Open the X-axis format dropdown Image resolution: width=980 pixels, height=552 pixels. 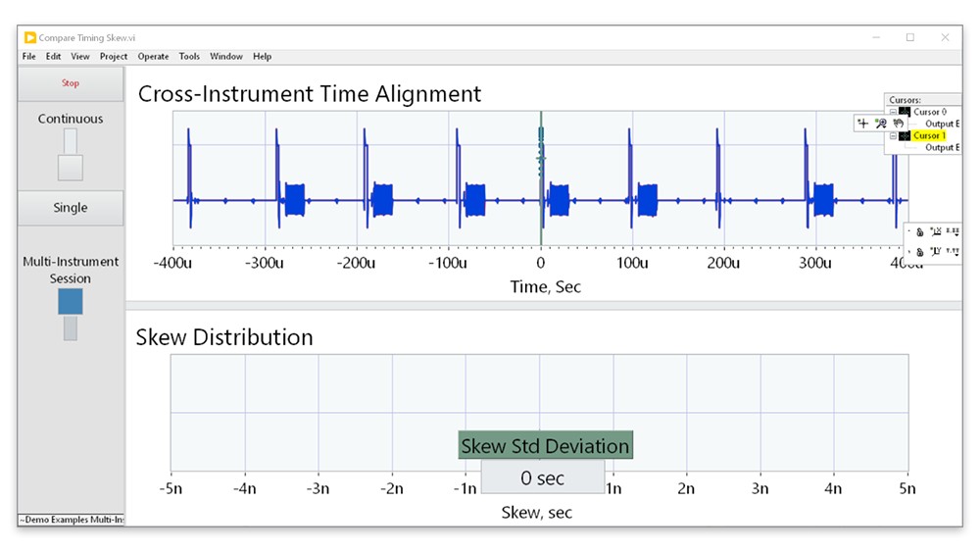click(x=953, y=231)
